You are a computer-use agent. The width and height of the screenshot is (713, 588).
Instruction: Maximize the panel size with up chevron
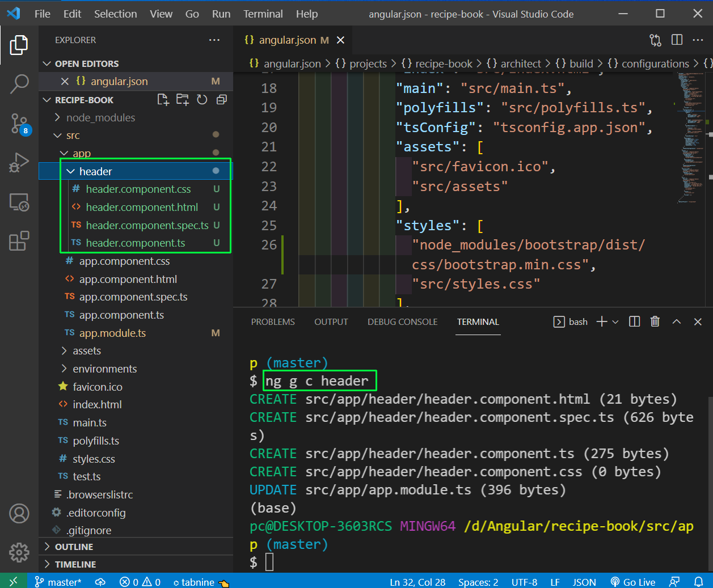click(677, 322)
